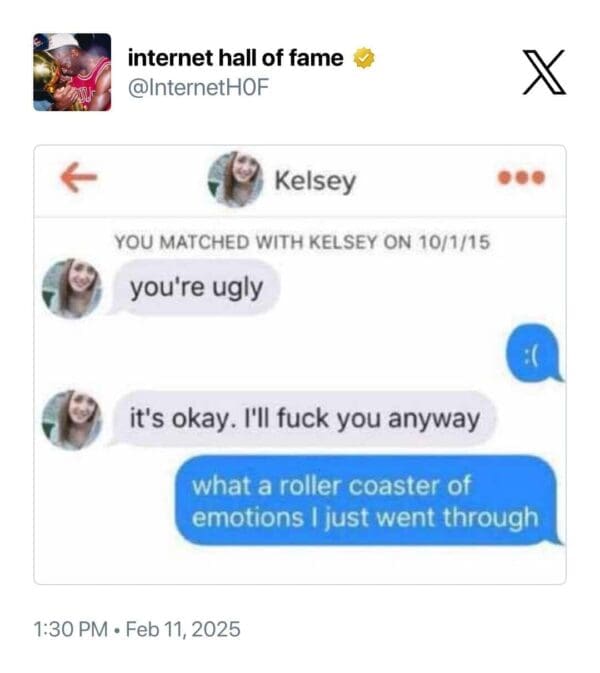Viewport: 600px width, 673px height.
Task: Click the "You matched with Kelsey" banner
Action: click(302, 242)
